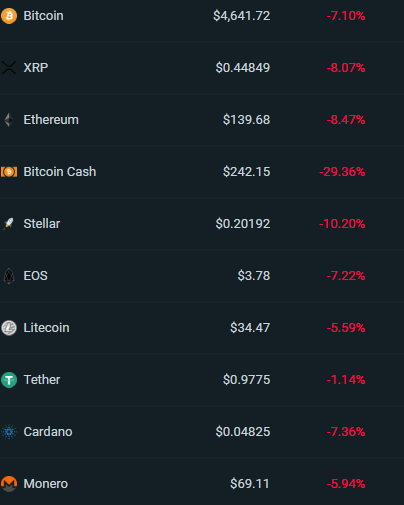Click the XRP price $0.44849
The image size is (404, 505).
pyautogui.click(x=243, y=68)
